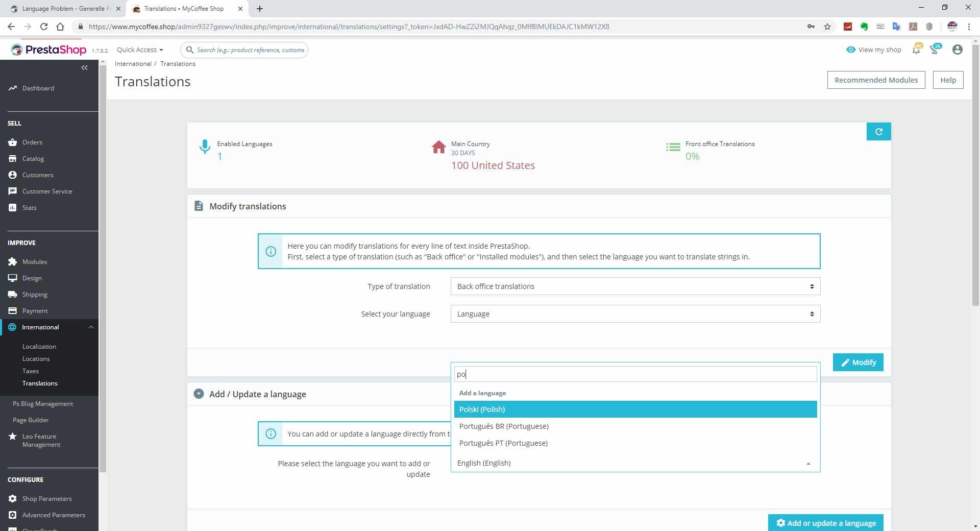This screenshot has height=531, width=980.
Task: Open the notifications bell
Action: click(x=917, y=50)
